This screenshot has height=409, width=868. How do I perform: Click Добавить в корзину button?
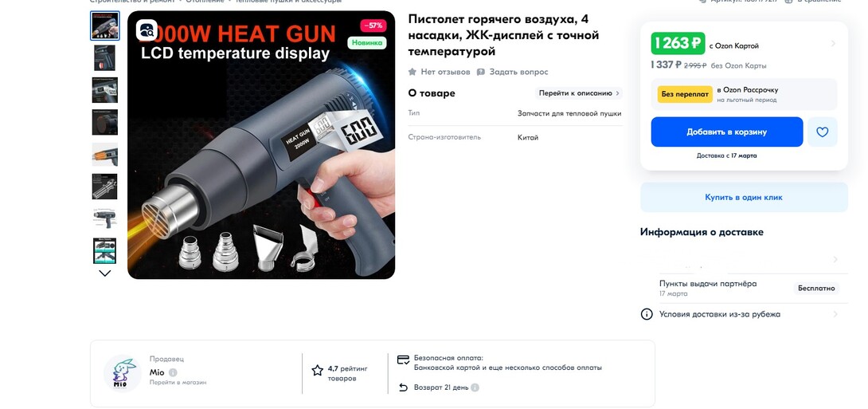click(727, 132)
